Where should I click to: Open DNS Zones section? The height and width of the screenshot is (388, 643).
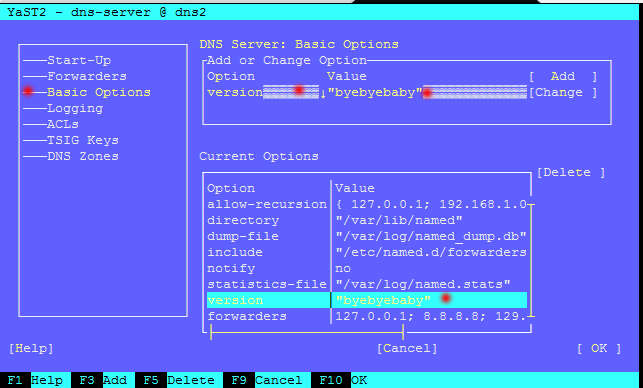83,156
